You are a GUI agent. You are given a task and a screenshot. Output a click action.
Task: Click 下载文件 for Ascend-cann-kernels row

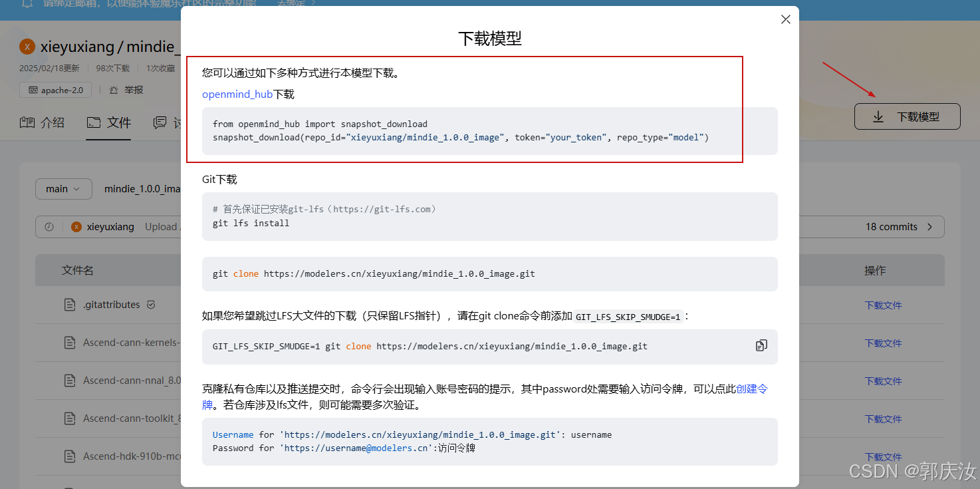pos(883,343)
